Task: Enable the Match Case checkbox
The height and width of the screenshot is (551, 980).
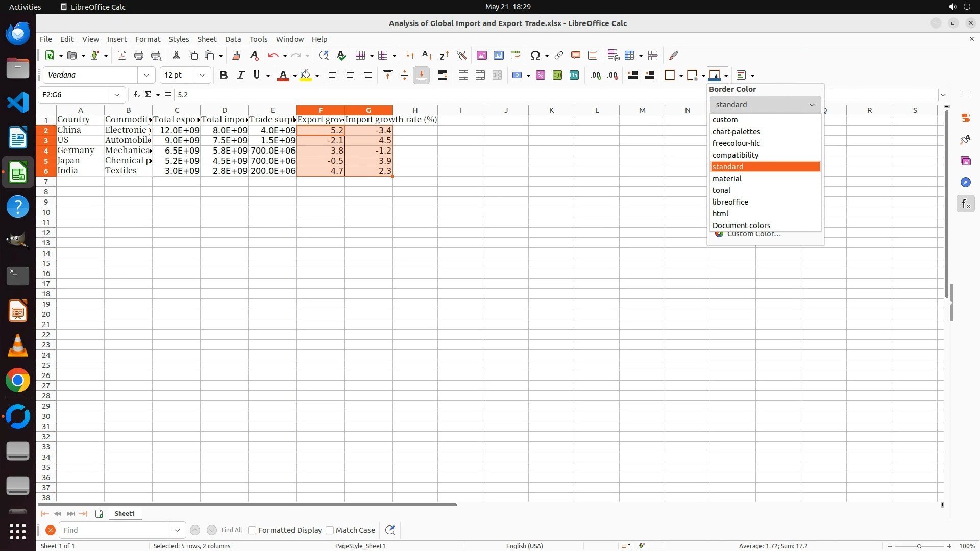Action: click(x=330, y=530)
